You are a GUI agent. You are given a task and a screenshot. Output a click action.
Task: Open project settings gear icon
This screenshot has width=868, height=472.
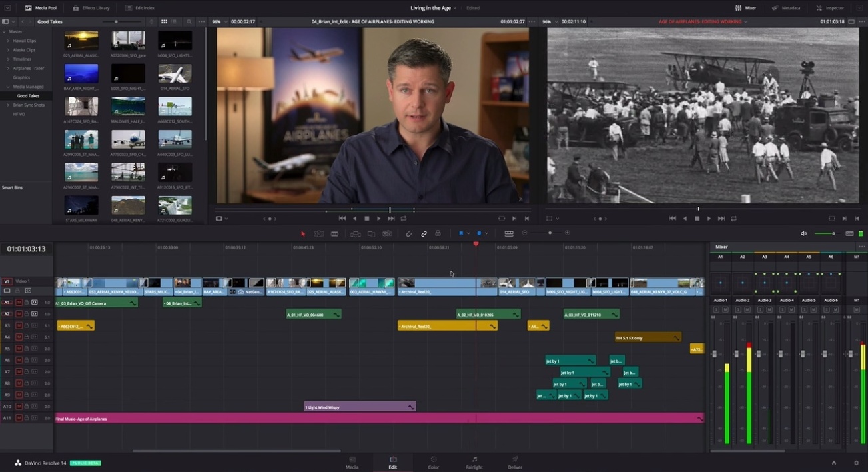tap(856, 463)
